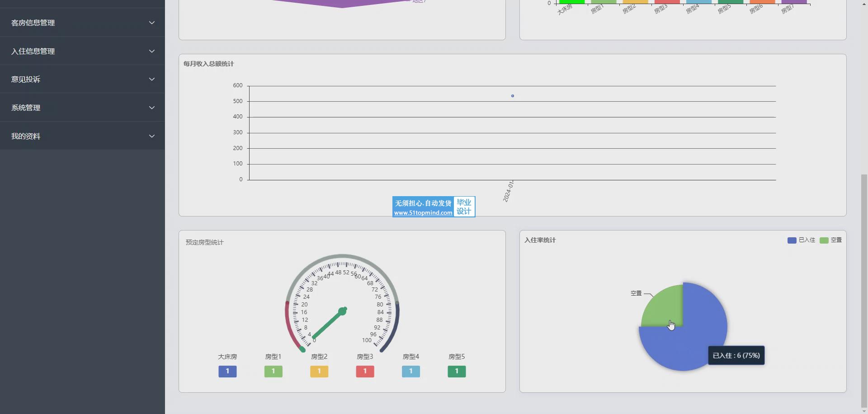This screenshot has width=868, height=414.
Task: Toggle the 空置 legend item
Action: 831,240
